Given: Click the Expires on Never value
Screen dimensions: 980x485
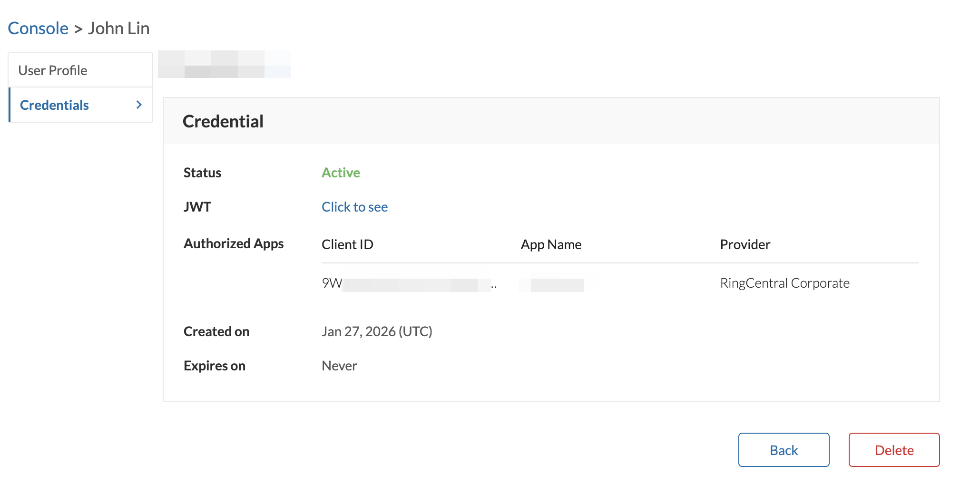Looking at the screenshot, I should [x=339, y=365].
